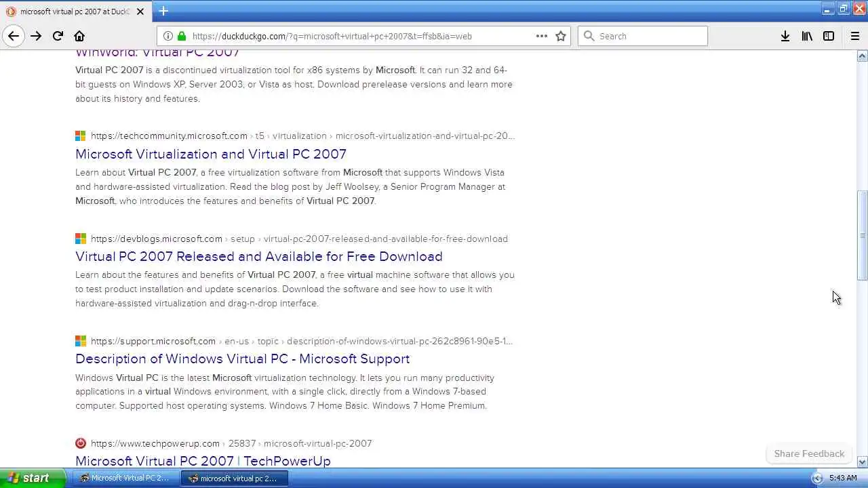
Task: View secure connection padlock details
Action: 182,36
